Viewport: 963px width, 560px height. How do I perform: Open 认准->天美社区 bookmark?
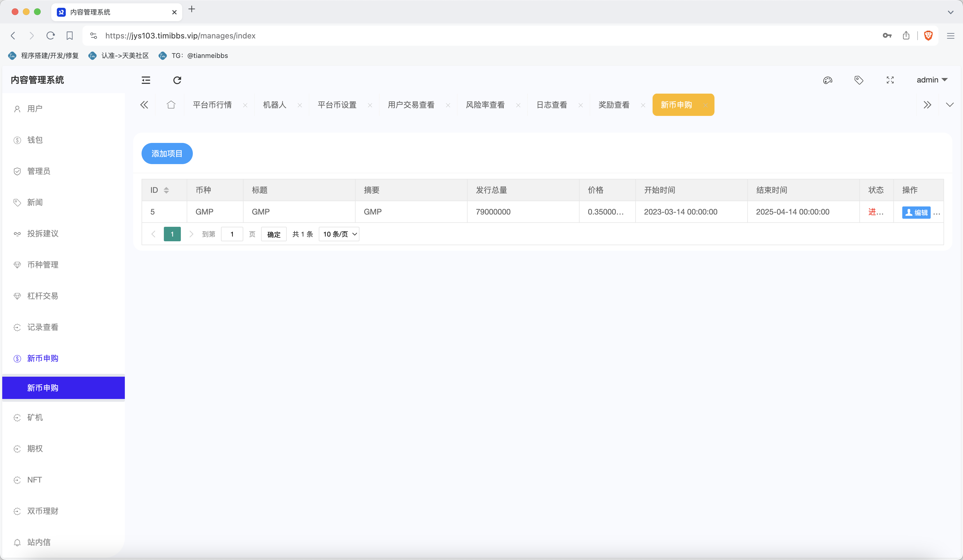coord(118,56)
